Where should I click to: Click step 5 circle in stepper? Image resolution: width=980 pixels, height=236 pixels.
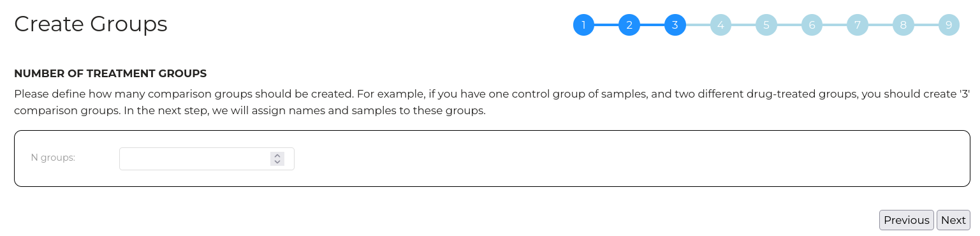coord(766,25)
